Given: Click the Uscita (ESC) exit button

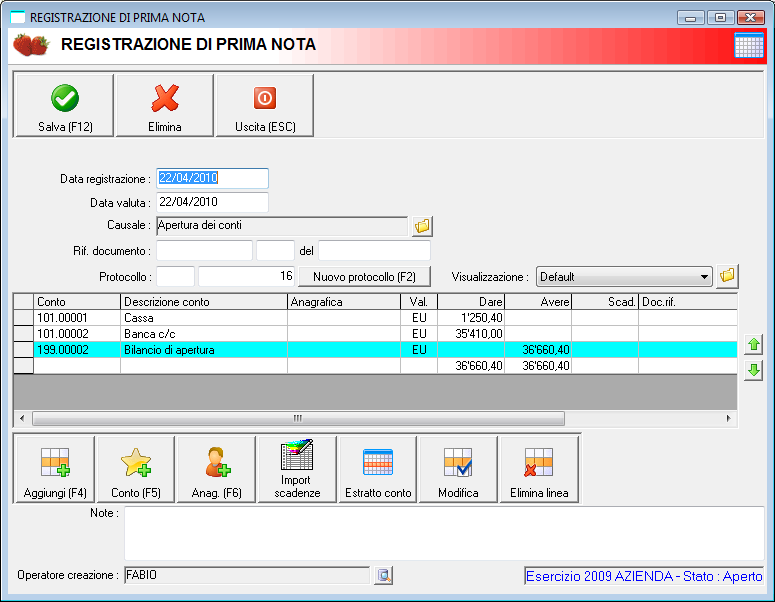Looking at the screenshot, I should click(265, 106).
